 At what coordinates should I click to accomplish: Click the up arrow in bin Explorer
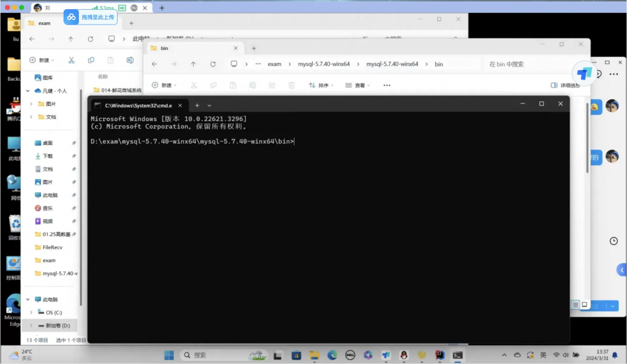(193, 64)
